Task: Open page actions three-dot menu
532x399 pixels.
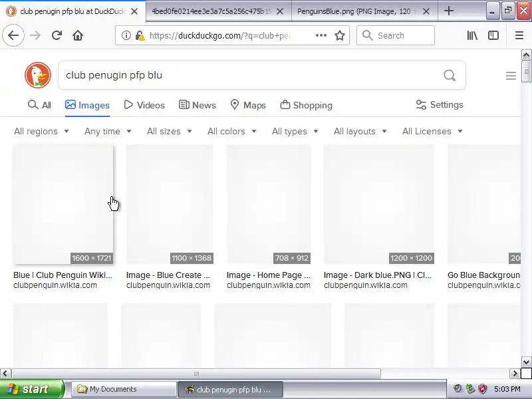Action: [x=321, y=35]
